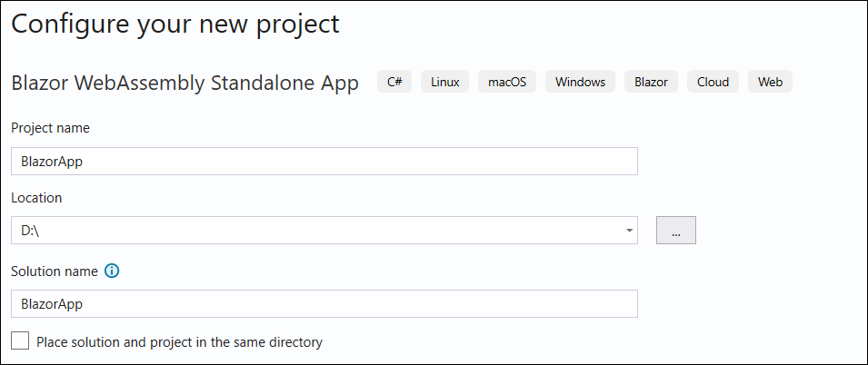Click the macOS tag
Image resolution: width=868 pixels, height=365 pixels.
tap(507, 82)
